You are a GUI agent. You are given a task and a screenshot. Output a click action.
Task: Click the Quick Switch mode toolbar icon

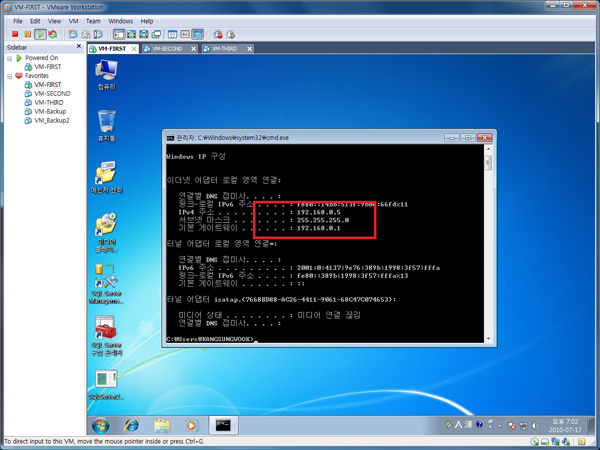click(131, 34)
